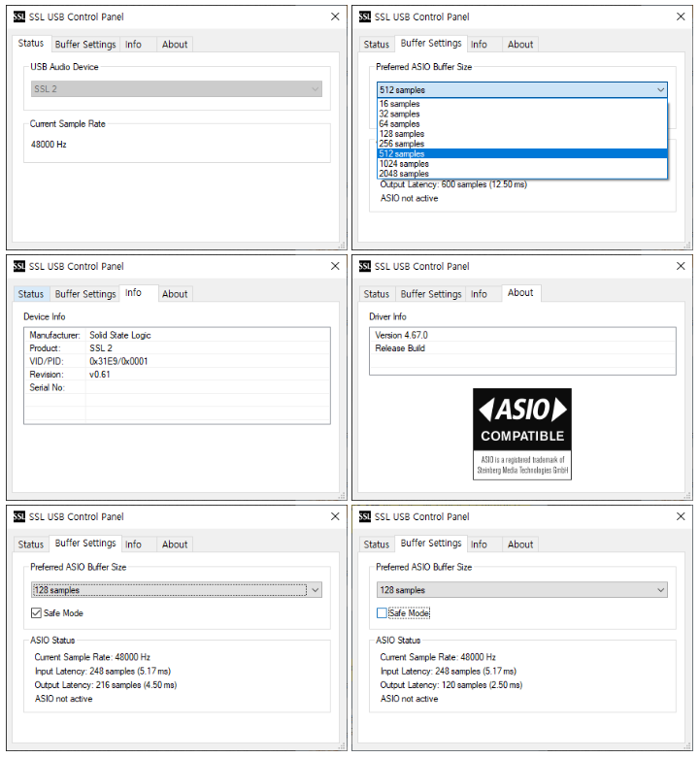Click the Manufacturer value Solid State Logic

click(120, 335)
